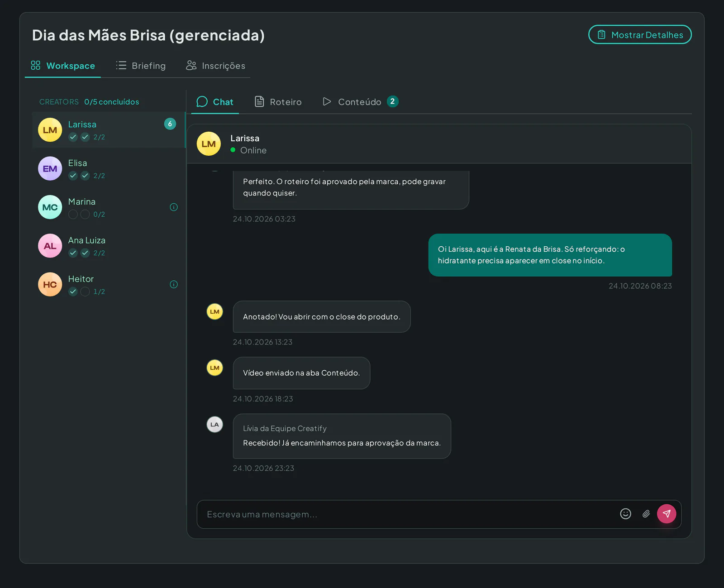Screen dimensions: 724x588
Task: Click the '0/5 concluídos' progress text
Action: click(x=112, y=102)
